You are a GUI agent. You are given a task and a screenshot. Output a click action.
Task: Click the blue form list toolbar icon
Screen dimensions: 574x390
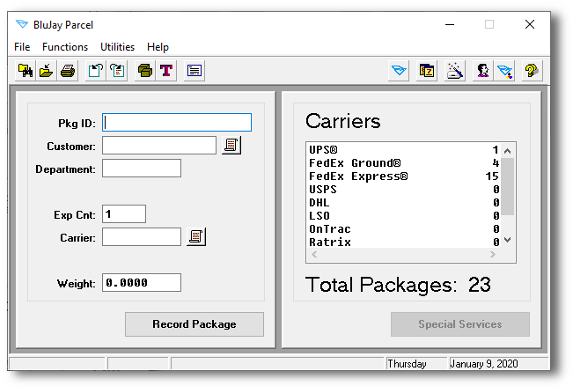coord(194,70)
